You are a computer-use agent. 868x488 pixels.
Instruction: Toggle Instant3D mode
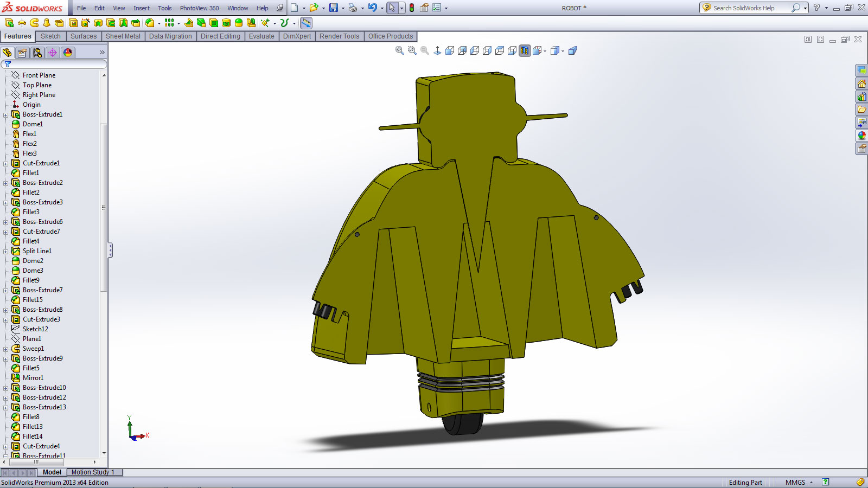click(307, 23)
